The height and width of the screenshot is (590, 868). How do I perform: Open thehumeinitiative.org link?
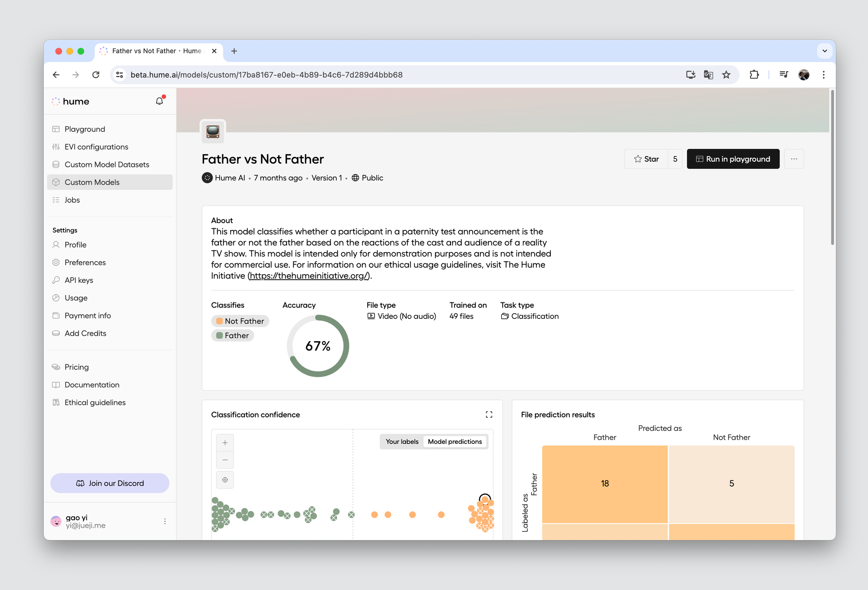pos(309,276)
